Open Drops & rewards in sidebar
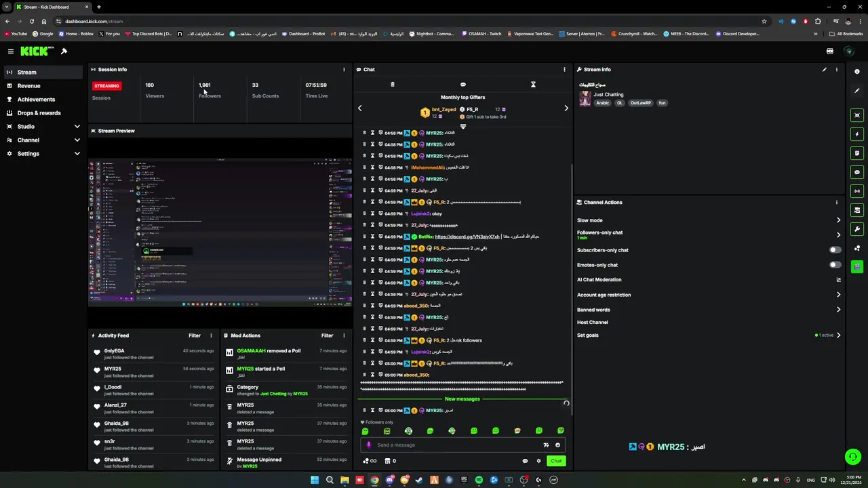This screenshot has height=488, width=868. (43, 113)
